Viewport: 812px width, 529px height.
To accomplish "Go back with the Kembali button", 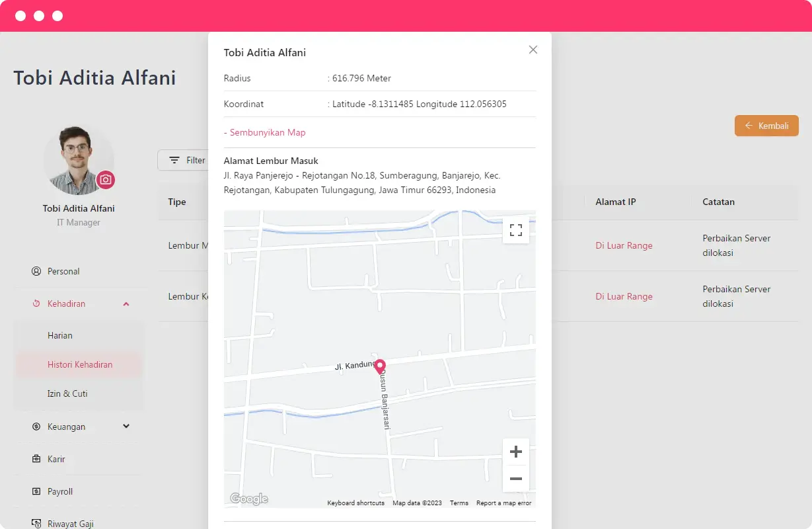I will (766, 126).
